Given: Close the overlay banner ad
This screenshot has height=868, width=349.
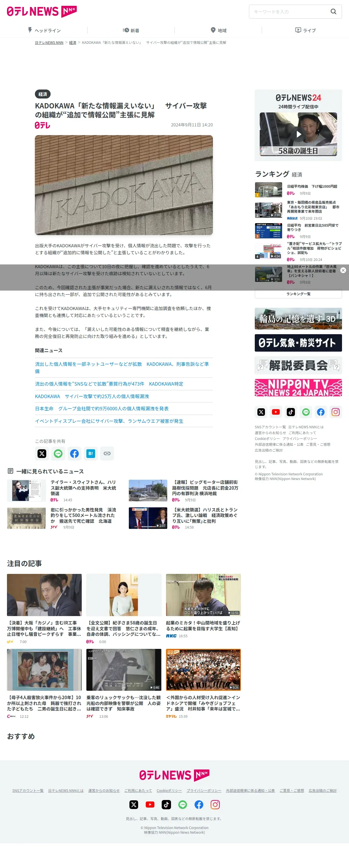Looking at the screenshot, I should pyautogui.click(x=343, y=270).
